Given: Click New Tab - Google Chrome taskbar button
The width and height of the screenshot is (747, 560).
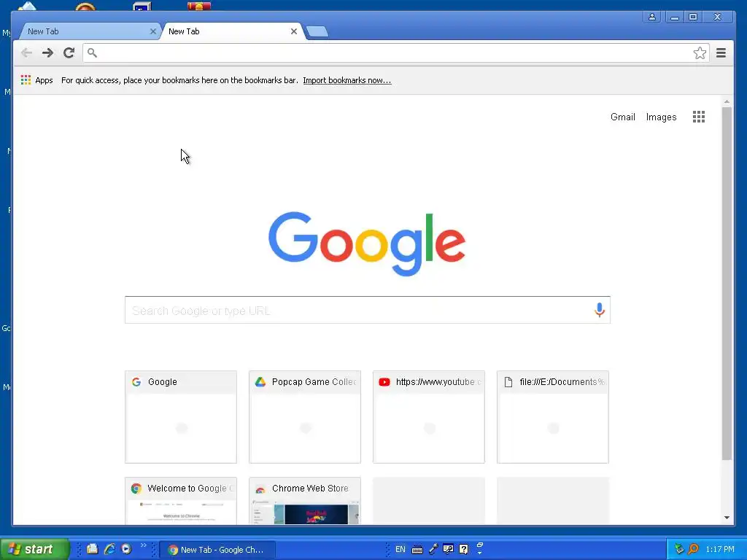Looking at the screenshot, I should coord(217,550).
